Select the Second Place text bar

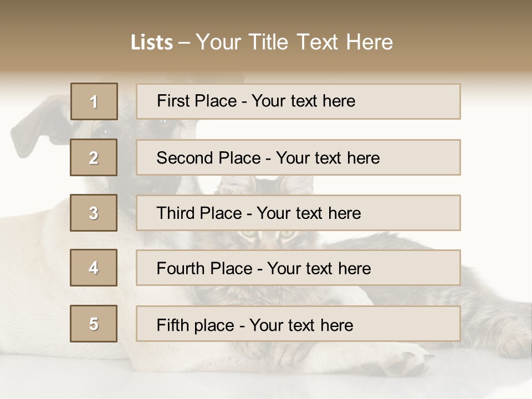click(298, 157)
